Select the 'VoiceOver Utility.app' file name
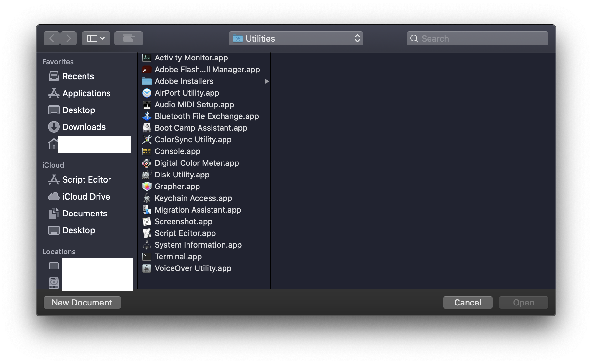Image resolution: width=592 pixels, height=364 pixels. 193,268
